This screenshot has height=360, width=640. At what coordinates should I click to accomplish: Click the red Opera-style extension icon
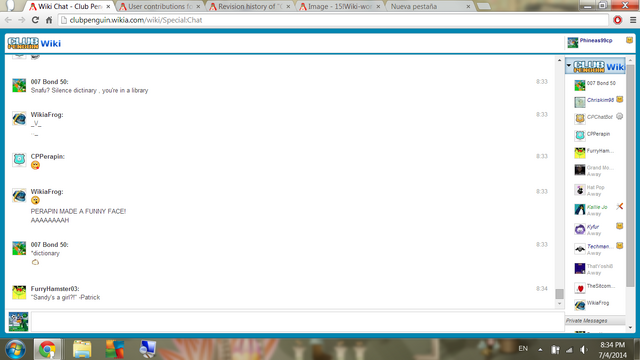618,20
